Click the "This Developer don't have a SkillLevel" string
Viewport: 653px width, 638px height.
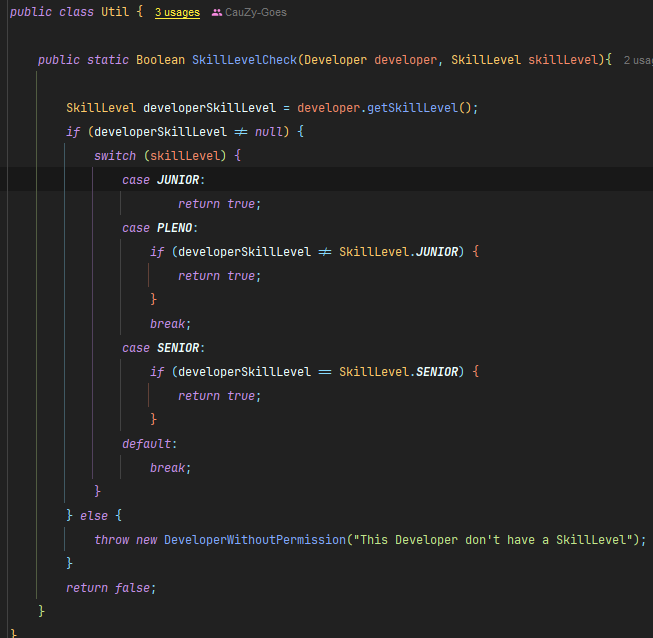[x=493, y=540]
